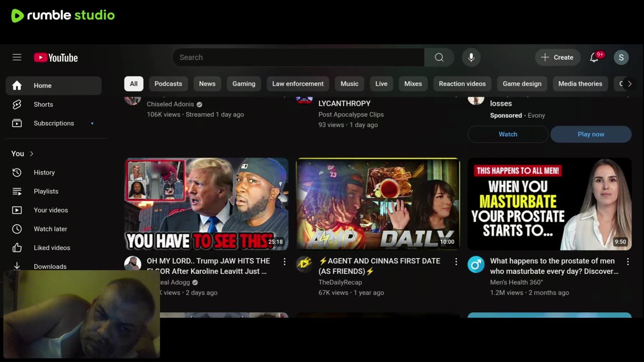Open the YOU HAVE TO SEE THIS thumbnail

[x=206, y=204]
